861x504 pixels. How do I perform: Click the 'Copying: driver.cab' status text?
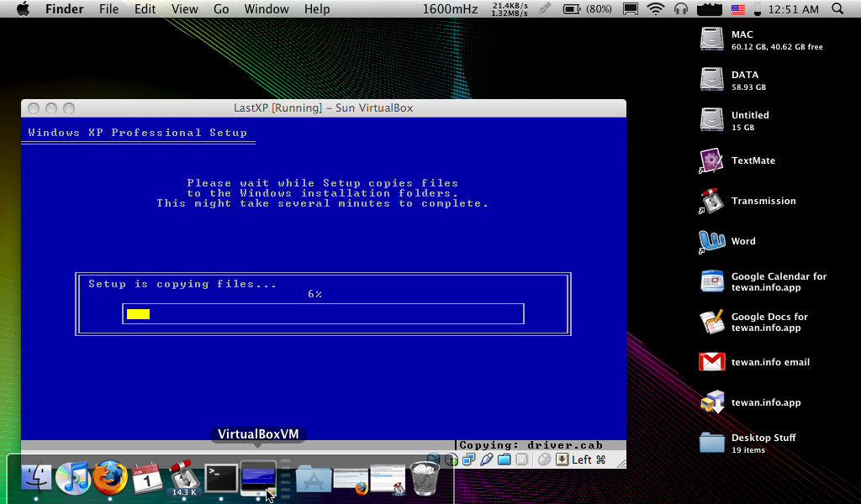point(531,444)
